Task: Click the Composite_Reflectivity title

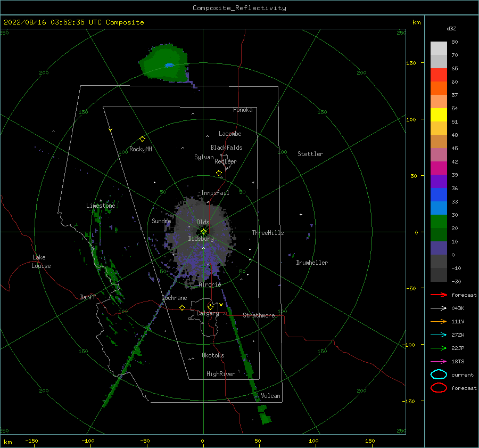Action: [x=239, y=8]
